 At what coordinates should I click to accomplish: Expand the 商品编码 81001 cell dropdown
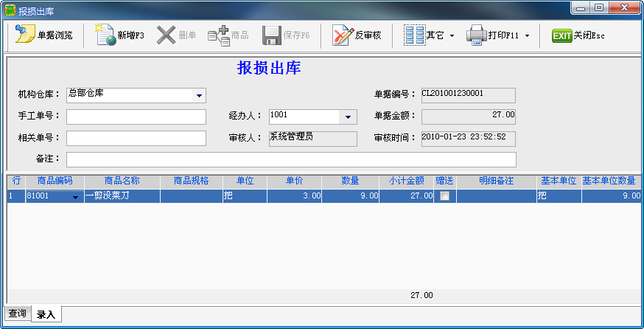pyautogui.click(x=75, y=197)
